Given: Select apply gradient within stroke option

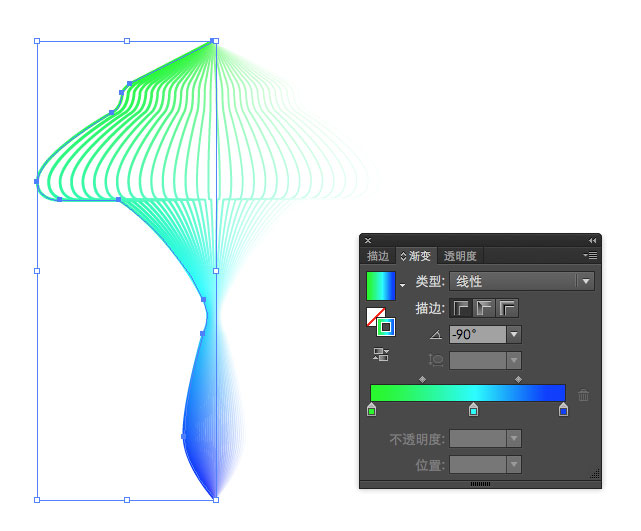Looking at the screenshot, I should pos(461,308).
